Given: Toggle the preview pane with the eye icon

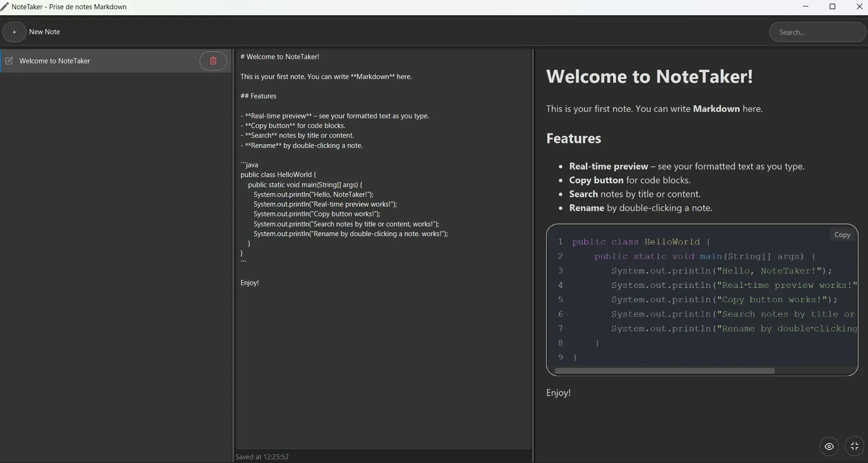Looking at the screenshot, I should [829, 446].
